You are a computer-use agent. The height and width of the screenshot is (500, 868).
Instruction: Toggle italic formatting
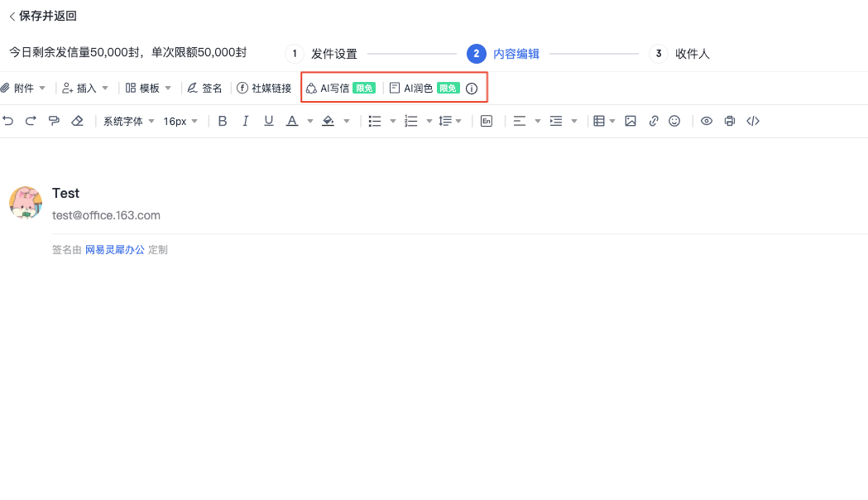tap(245, 121)
